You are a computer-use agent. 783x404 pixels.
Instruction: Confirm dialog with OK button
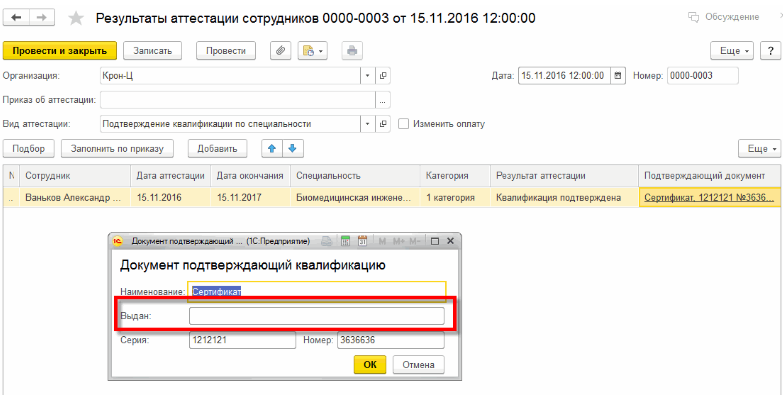[x=370, y=365]
